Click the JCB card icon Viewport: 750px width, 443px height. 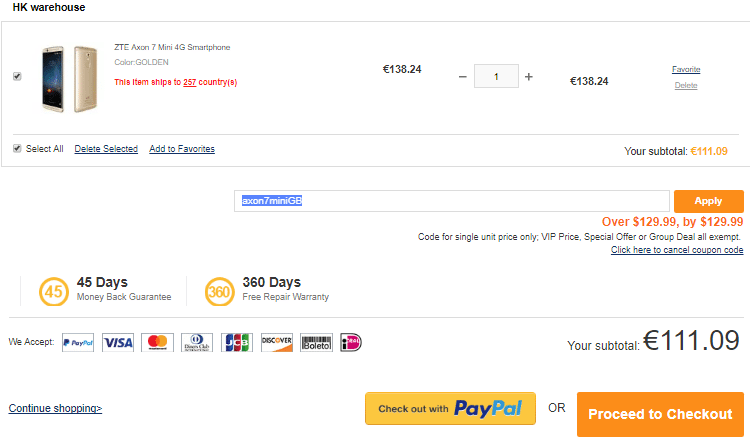click(237, 343)
